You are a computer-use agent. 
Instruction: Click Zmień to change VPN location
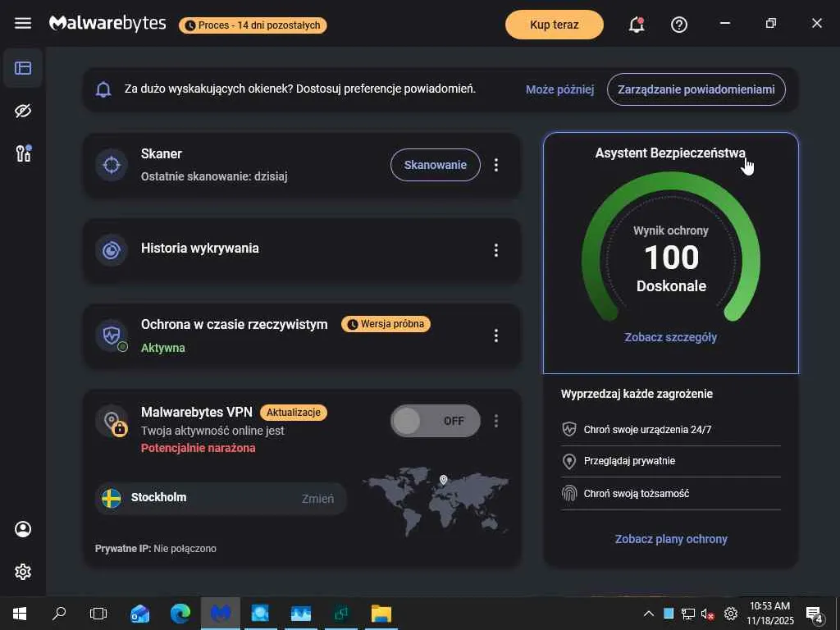pos(317,499)
